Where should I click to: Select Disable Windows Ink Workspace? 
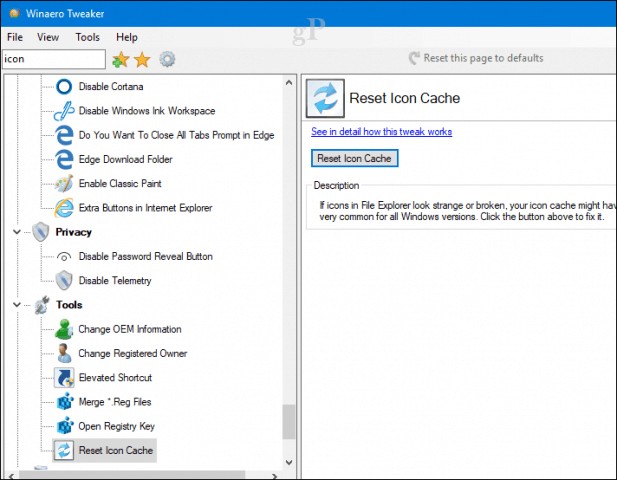click(147, 111)
